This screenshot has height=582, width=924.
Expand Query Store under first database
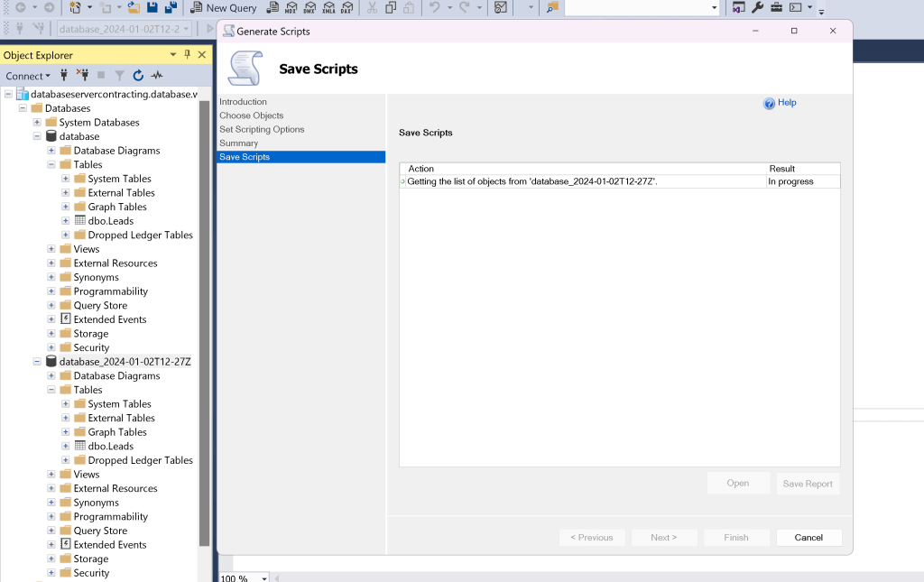coord(51,305)
